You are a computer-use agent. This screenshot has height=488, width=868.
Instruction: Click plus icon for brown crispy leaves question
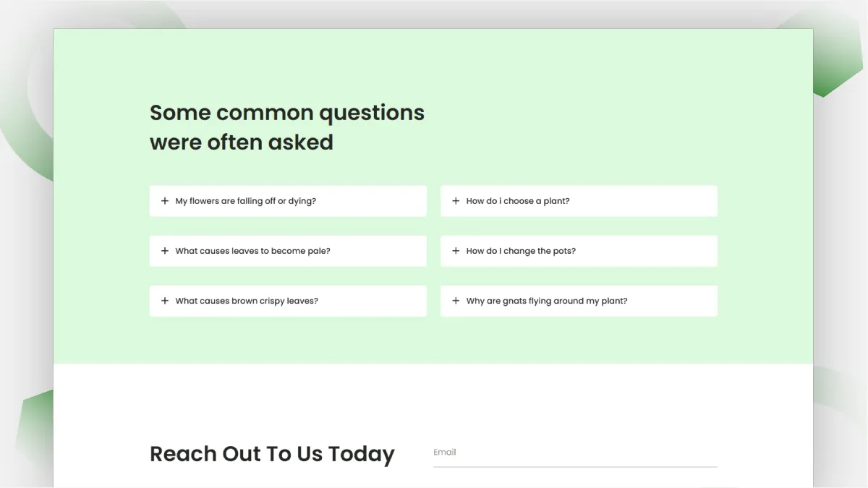click(165, 301)
